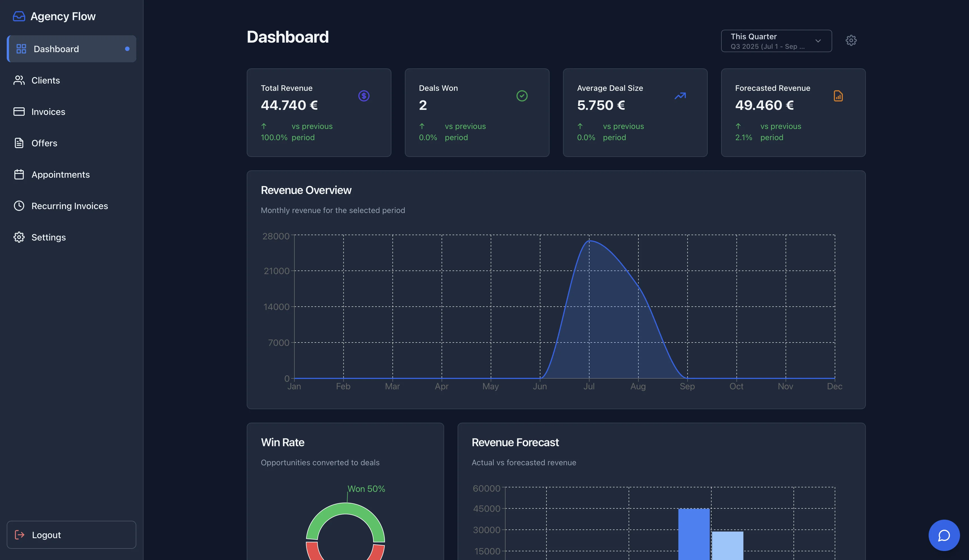Click the Deals Won checkmark icon
The width and height of the screenshot is (969, 560).
click(522, 96)
